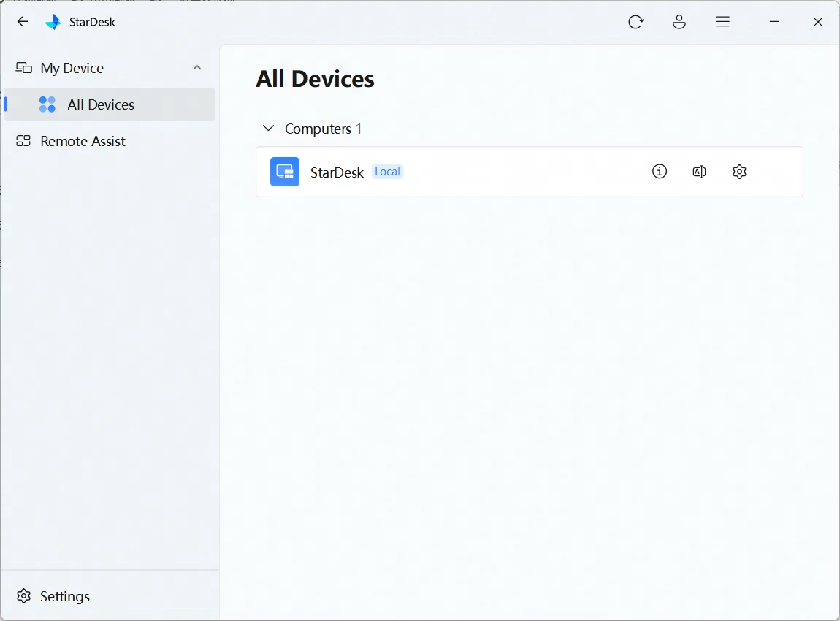Open StarDesk device settings gear
The height and width of the screenshot is (621, 840).
point(739,172)
